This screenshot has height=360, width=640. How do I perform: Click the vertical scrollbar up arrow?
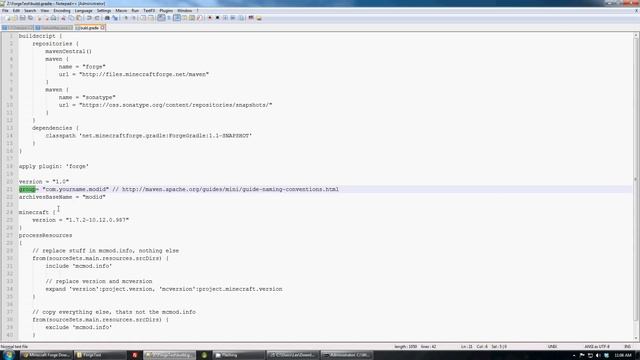636,36
